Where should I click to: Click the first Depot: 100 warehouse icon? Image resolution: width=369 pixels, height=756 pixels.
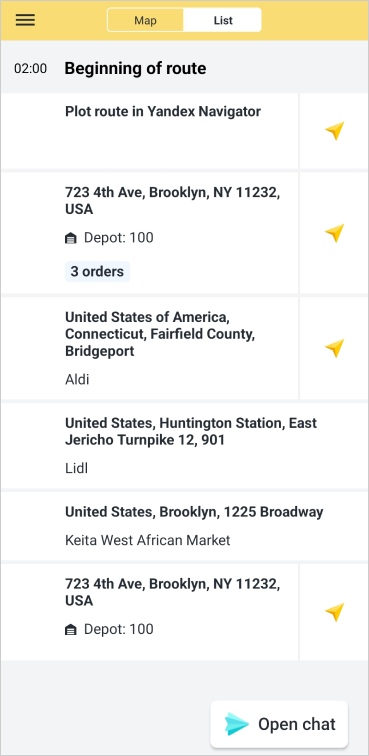[71, 238]
